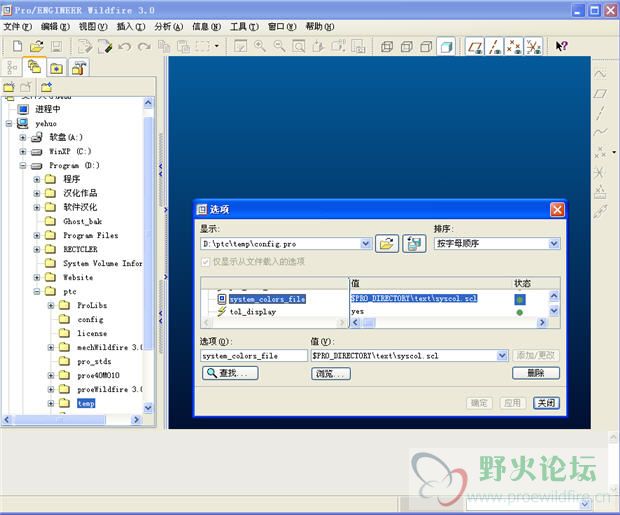Switch to the Model Tree navigator tab

coord(12,68)
